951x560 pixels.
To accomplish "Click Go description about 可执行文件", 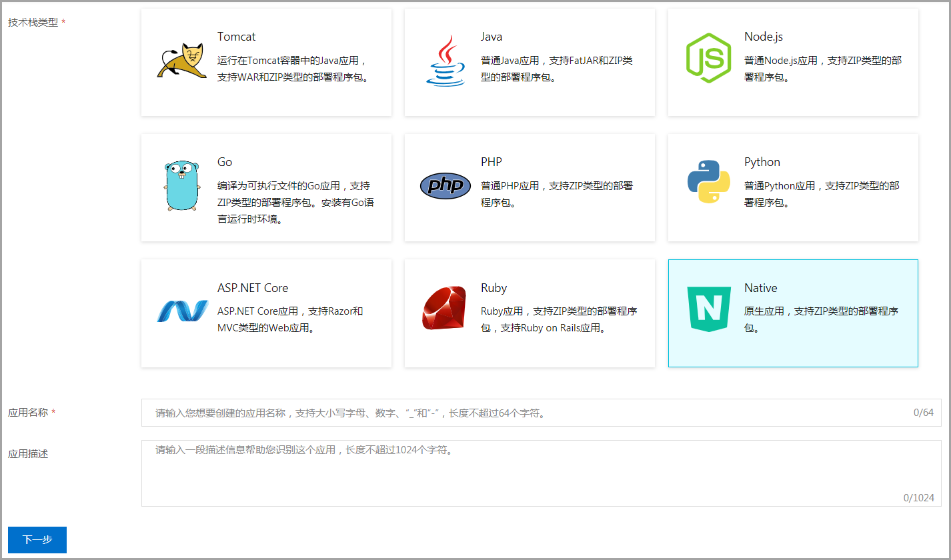I will point(295,202).
